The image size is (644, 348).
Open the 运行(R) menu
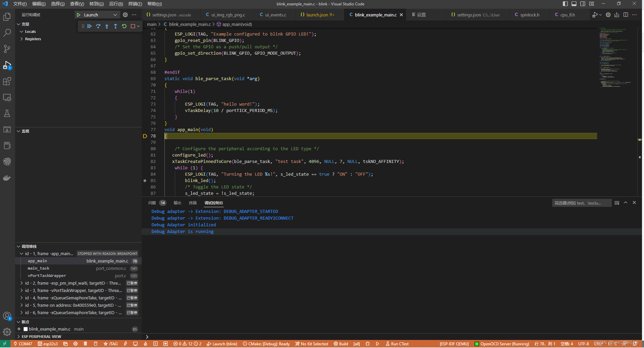[116, 4]
